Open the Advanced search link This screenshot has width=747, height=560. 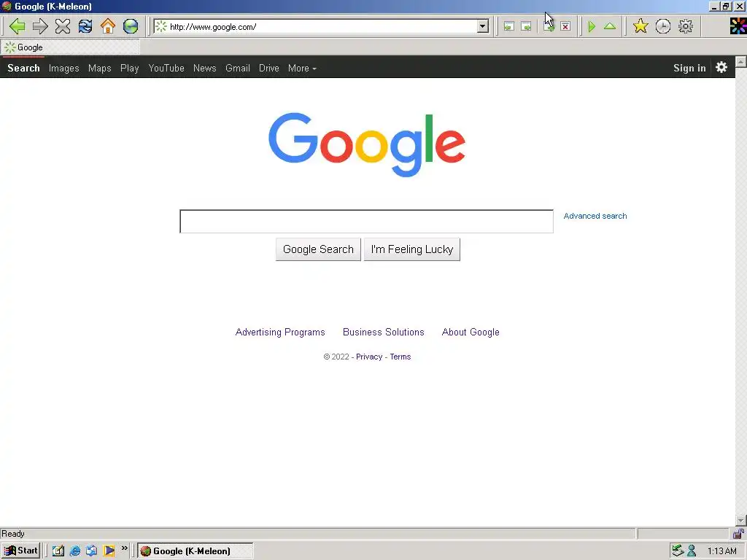click(x=595, y=216)
